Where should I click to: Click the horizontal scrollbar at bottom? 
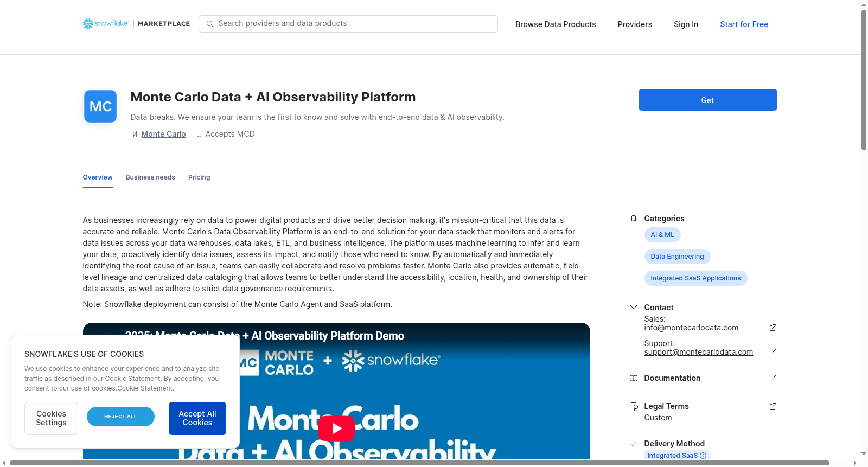pos(419,463)
